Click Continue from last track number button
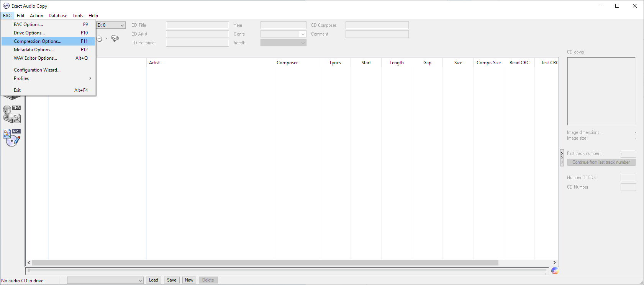The image size is (644, 285). [x=601, y=162]
